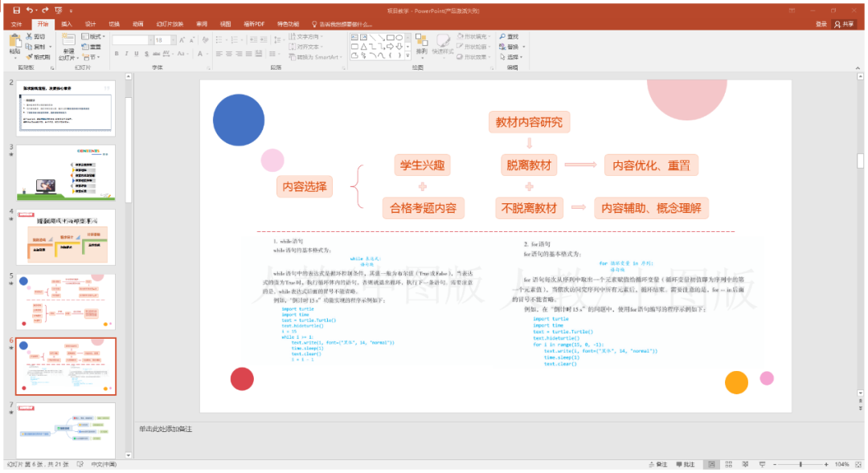Switch to the 设计 (Design) ribbon tab
Screen dimensions: 868x473
tap(90, 24)
